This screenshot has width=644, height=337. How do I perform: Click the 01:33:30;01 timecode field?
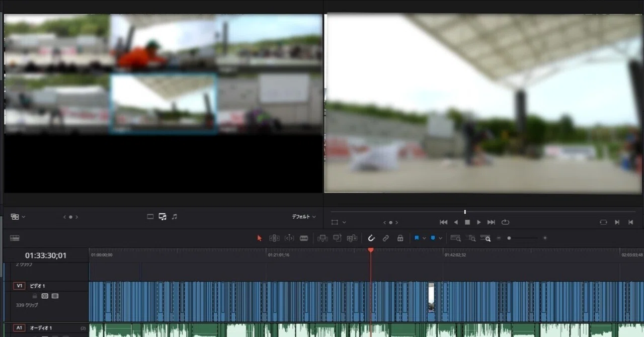click(46, 256)
